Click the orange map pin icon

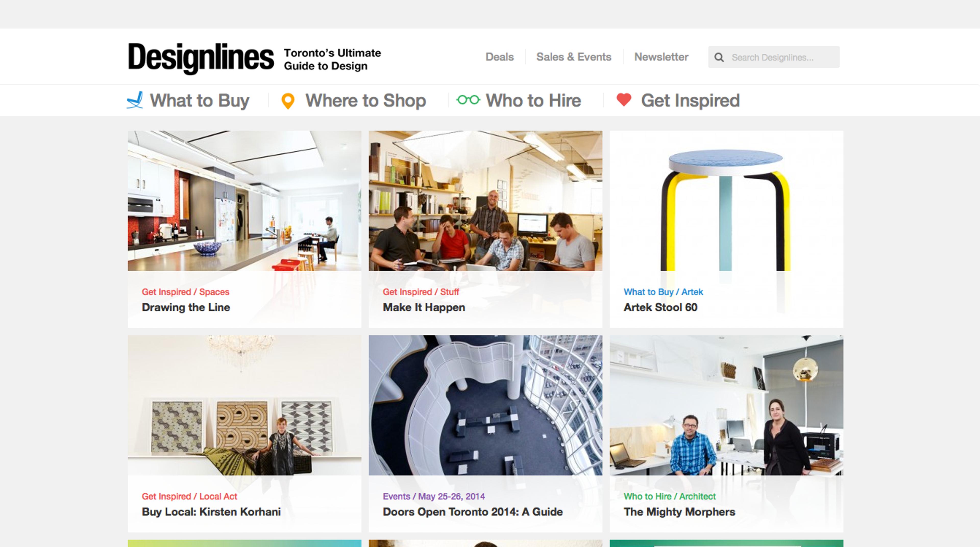click(x=288, y=101)
